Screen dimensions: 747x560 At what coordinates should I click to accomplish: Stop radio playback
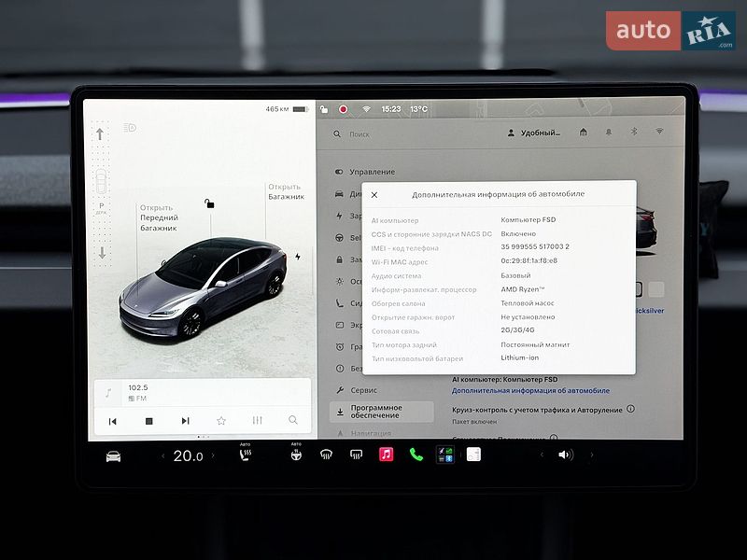pos(148,421)
